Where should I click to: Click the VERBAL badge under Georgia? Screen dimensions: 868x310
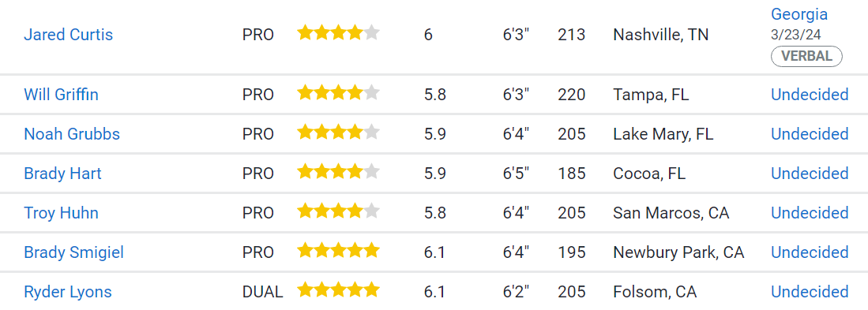(x=806, y=56)
